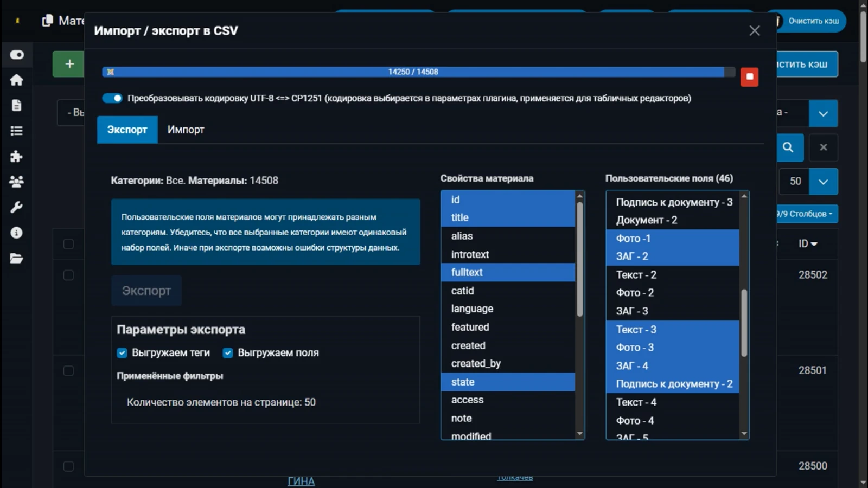Click the green plus new item button
Image resolution: width=868 pixels, height=488 pixels.
coord(69,64)
